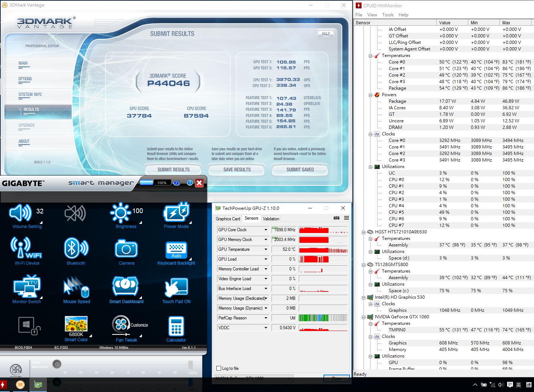Image resolution: width=534 pixels, height=392 pixels.
Task: Toggle the Bluetooth icon
Action: pyautogui.click(x=76, y=248)
